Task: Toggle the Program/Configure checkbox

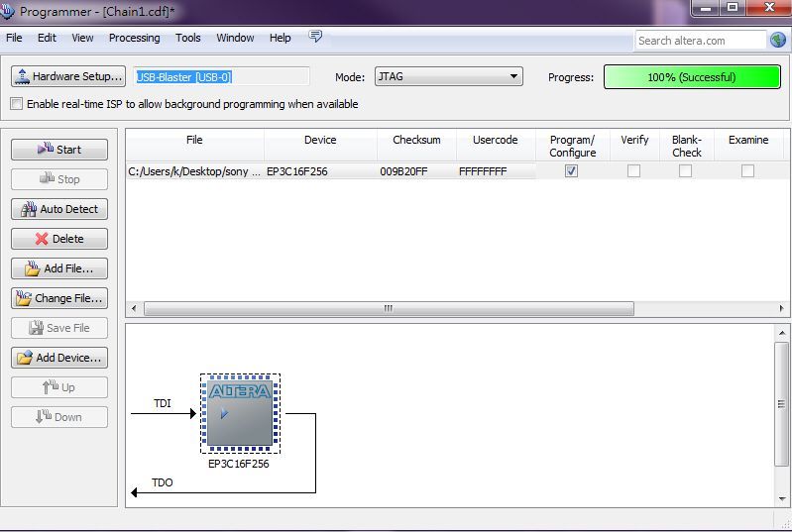Action: [x=571, y=171]
